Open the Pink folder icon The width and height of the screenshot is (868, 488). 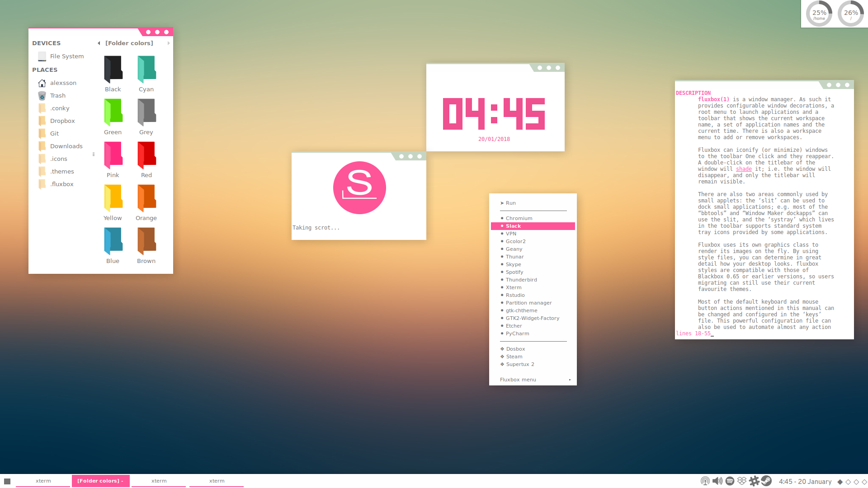(113, 155)
